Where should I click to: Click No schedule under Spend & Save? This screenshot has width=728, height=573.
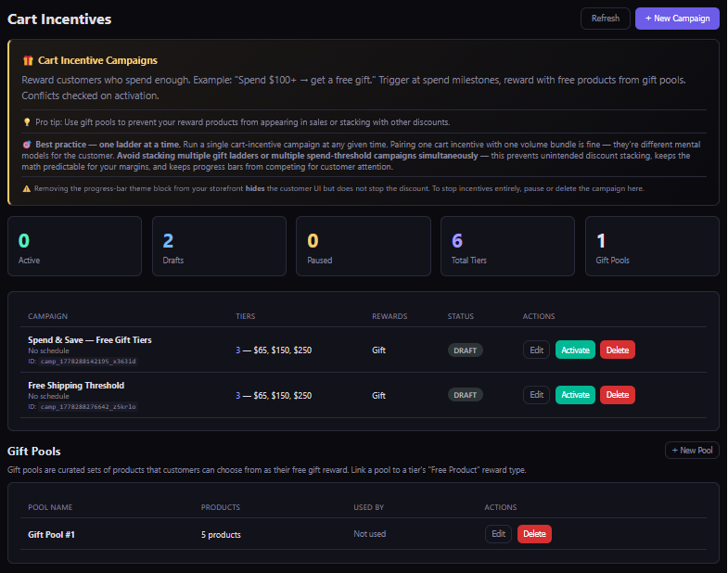pyautogui.click(x=48, y=350)
